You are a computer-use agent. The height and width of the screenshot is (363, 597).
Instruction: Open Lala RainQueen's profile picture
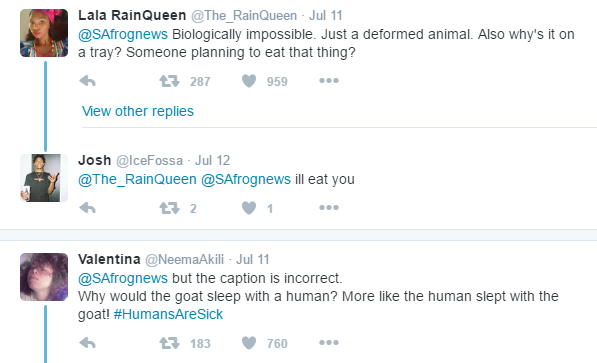click(x=44, y=33)
